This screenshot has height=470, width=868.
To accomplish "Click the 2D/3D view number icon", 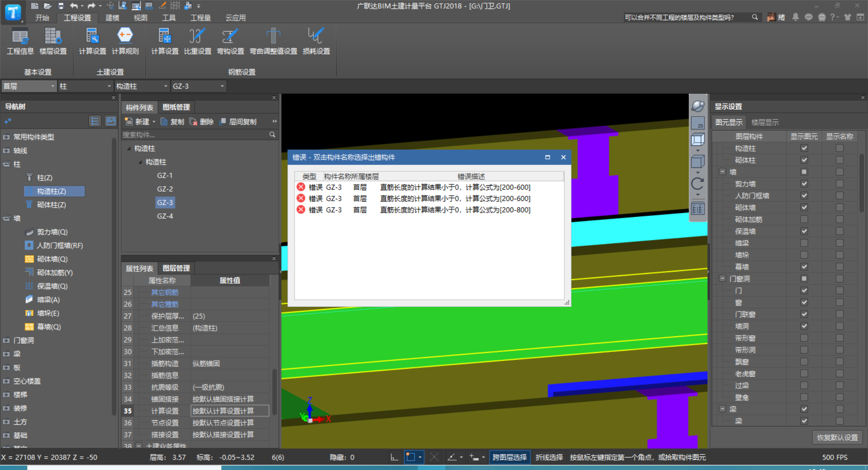I will point(698,122).
